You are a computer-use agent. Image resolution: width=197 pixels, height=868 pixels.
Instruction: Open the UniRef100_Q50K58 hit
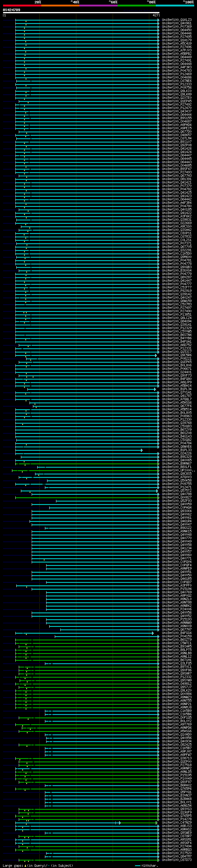177,481
